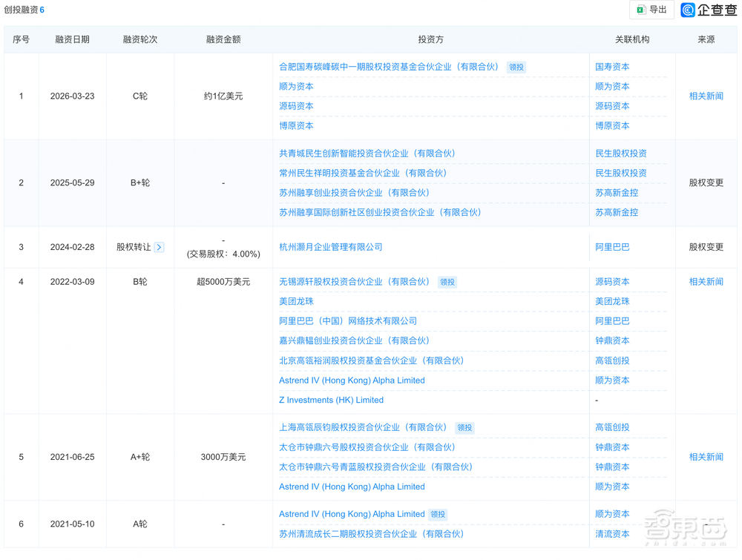Select the 融资轮次 column header
The width and height of the screenshot is (742, 560).
pyautogui.click(x=140, y=39)
